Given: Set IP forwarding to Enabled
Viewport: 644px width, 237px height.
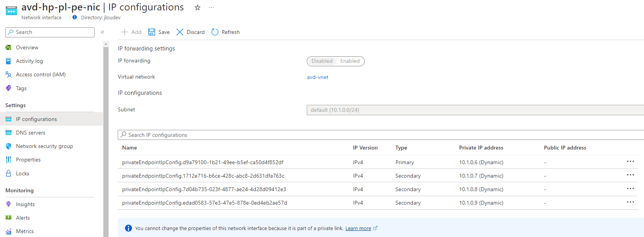Looking at the screenshot, I should coord(350,61).
